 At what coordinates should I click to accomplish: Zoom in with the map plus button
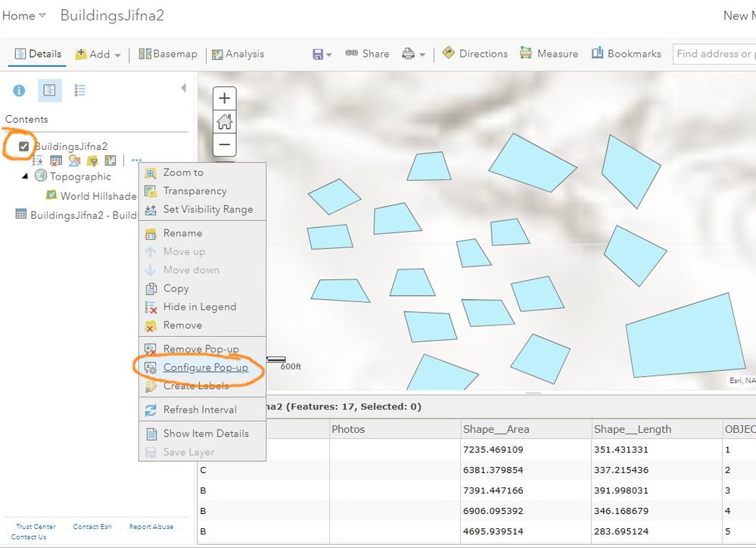[x=224, y=98]
